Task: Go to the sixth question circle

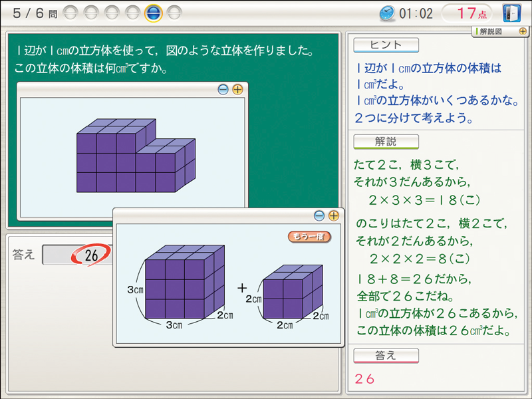Action: click(174, 12)
